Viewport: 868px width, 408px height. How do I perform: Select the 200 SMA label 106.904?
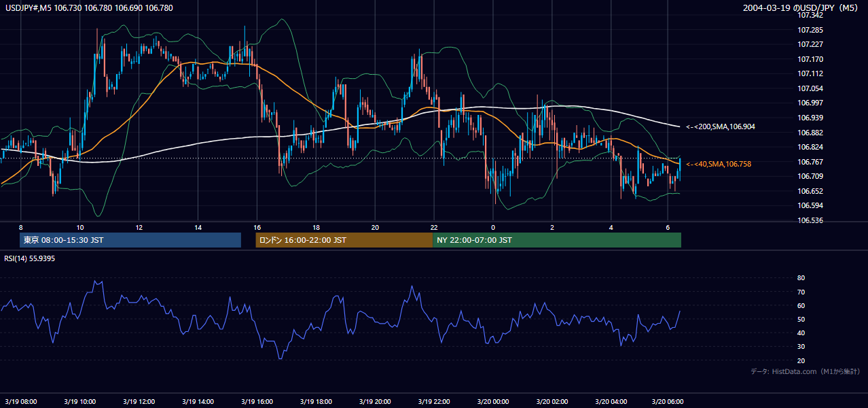click(720, 127)
